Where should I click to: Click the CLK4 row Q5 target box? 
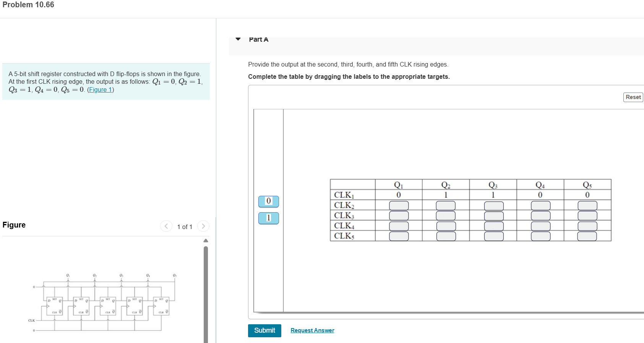[587, 226]
